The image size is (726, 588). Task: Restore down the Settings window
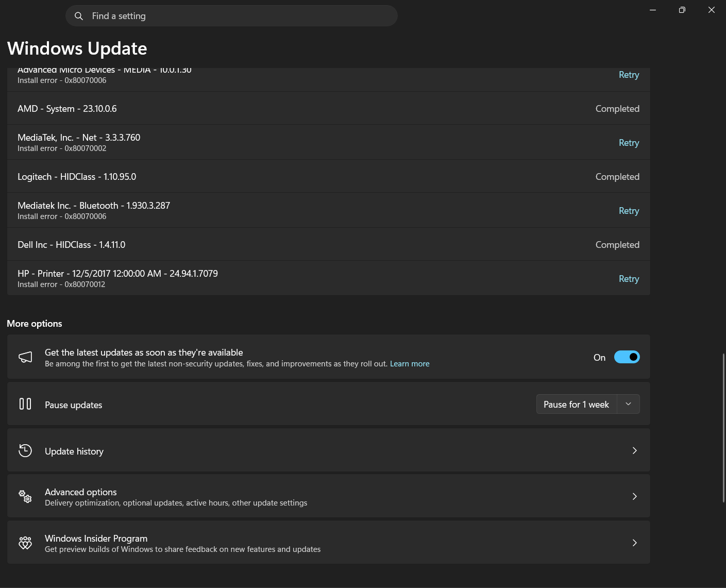tap(682, 10)
